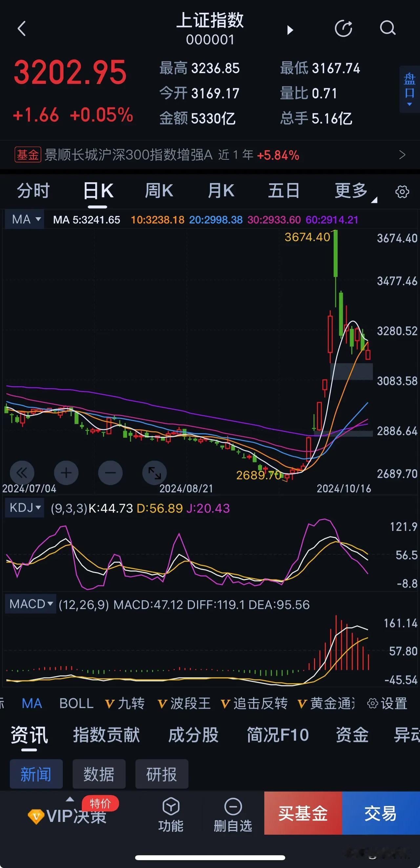Refresh the quote data

coord(344,28)
